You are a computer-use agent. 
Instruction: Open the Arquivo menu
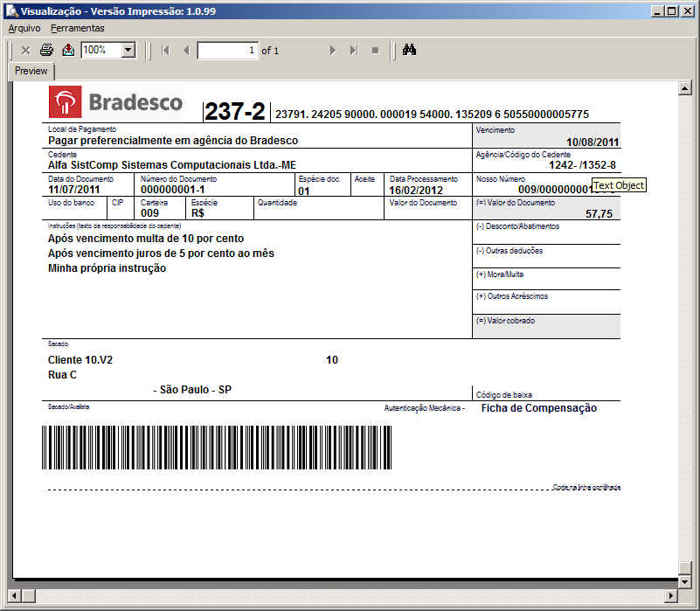point(24,28)
